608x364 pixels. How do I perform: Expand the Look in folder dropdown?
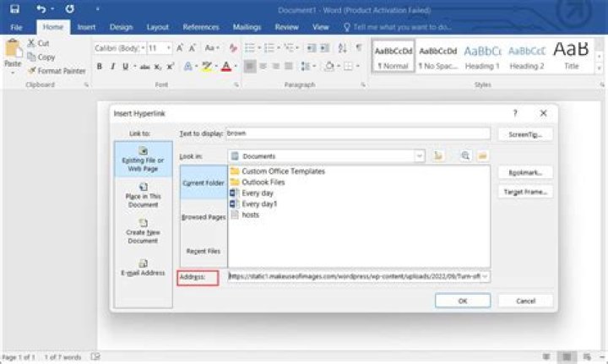point(419,156)
